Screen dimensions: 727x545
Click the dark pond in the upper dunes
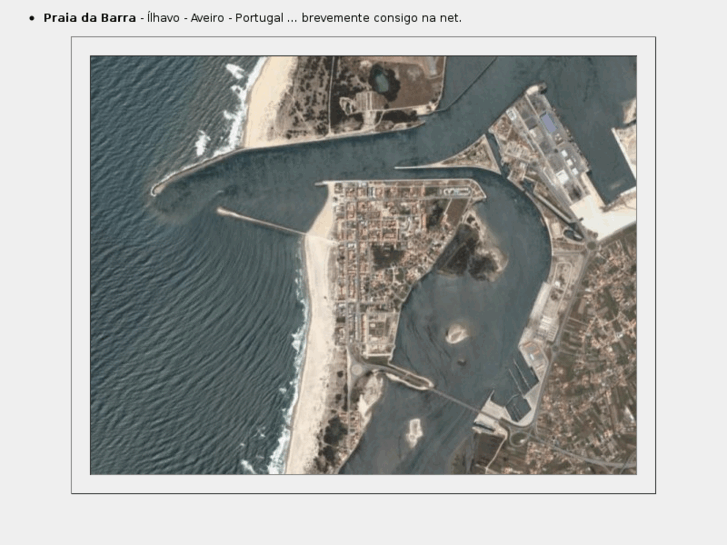point(383,75)
